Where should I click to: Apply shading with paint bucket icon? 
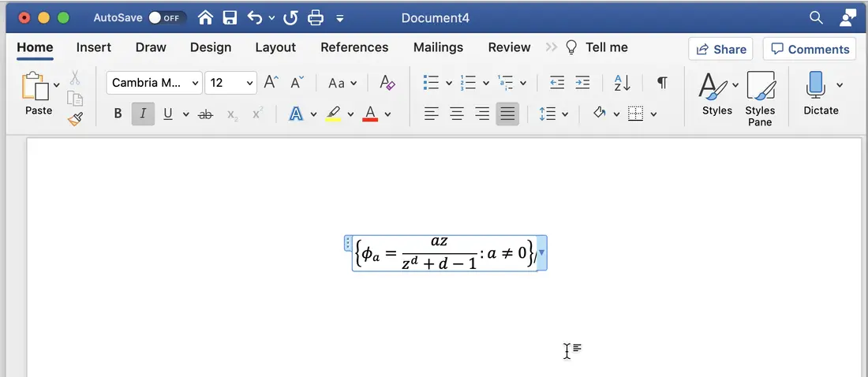[599, 114]
